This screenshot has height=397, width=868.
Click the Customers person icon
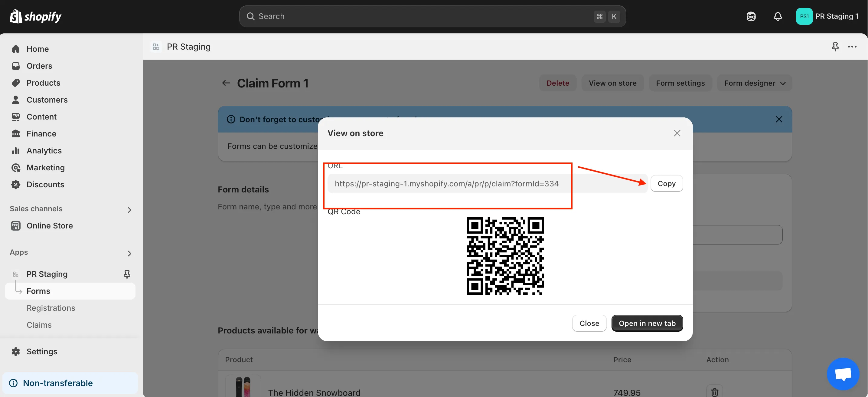pyautogui.click(x=15, y=100)
